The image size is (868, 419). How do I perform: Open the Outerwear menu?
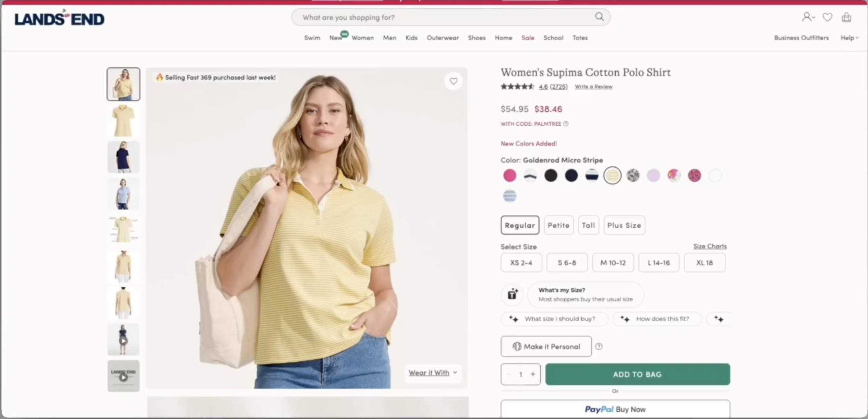(x=442, y=38)
